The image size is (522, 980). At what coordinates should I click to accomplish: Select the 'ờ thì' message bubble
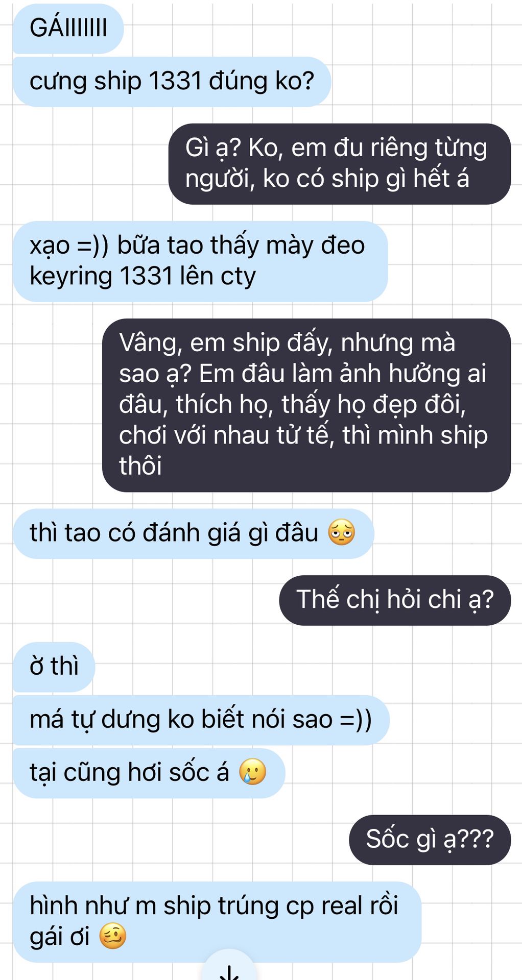pos(54,667)
